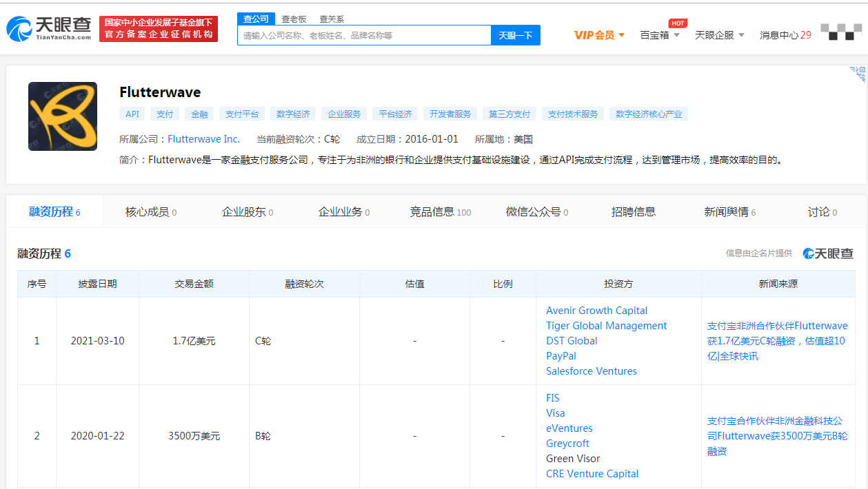Click the 数字经济 tag

point(293,114)
